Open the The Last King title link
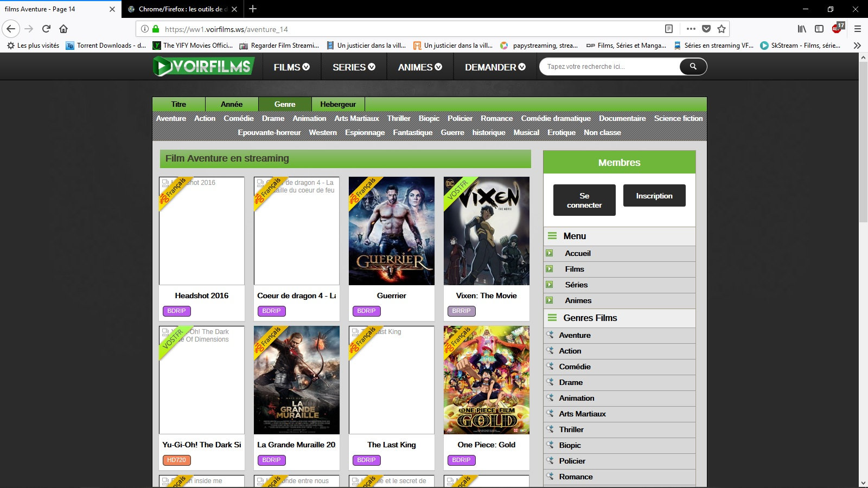This screenshot has width=868, height=488. tap(392, 445)
